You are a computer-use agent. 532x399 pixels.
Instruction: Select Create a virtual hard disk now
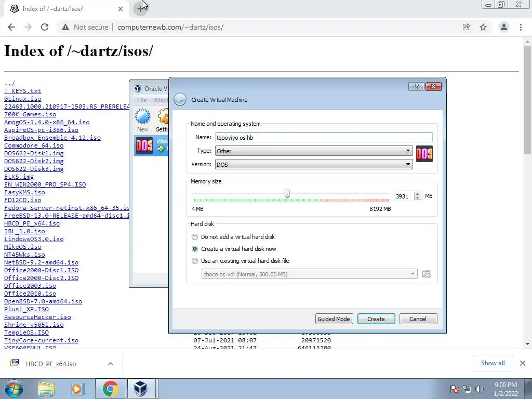pyautogui.click(x=234, y=249)
